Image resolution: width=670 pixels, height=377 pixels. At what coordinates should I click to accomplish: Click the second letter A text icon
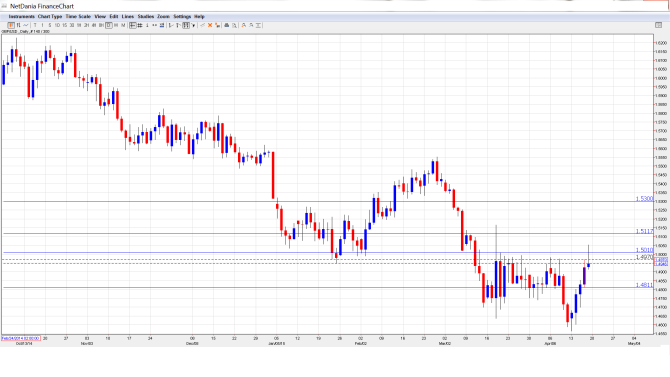pyautogui.click(x=251, y=26)
